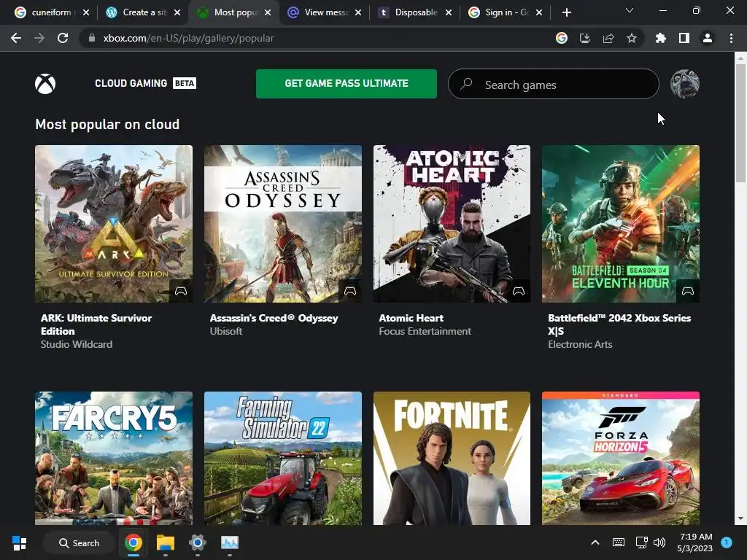The image size is (747, 560).
Task: Open Atomic Heart title link
Action: (411, 318)
